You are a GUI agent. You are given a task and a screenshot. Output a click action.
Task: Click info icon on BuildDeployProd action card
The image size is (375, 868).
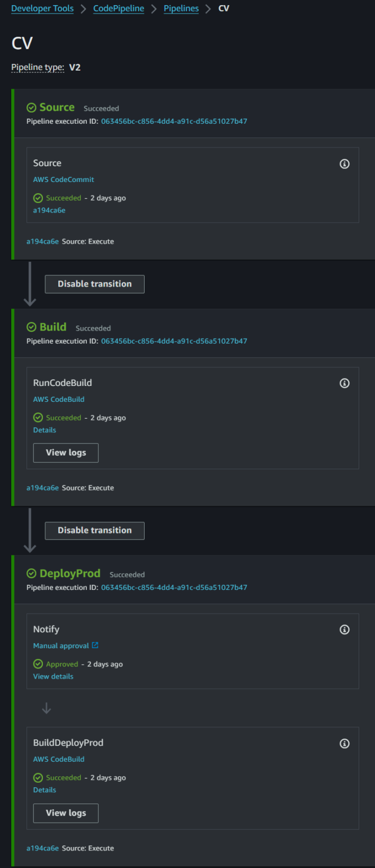(x=345, y=744)
